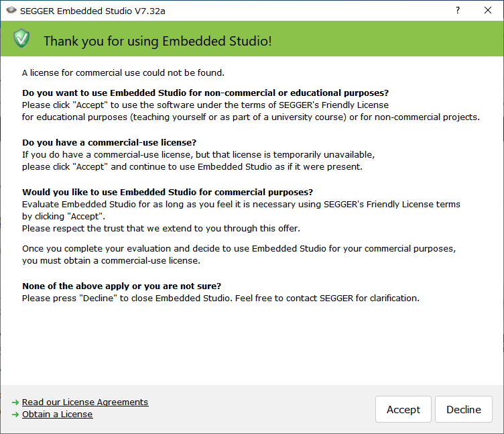The image size is (504, 434).
Task: Click the arrow icon beside Read our License Agreements
Action: 15,402
